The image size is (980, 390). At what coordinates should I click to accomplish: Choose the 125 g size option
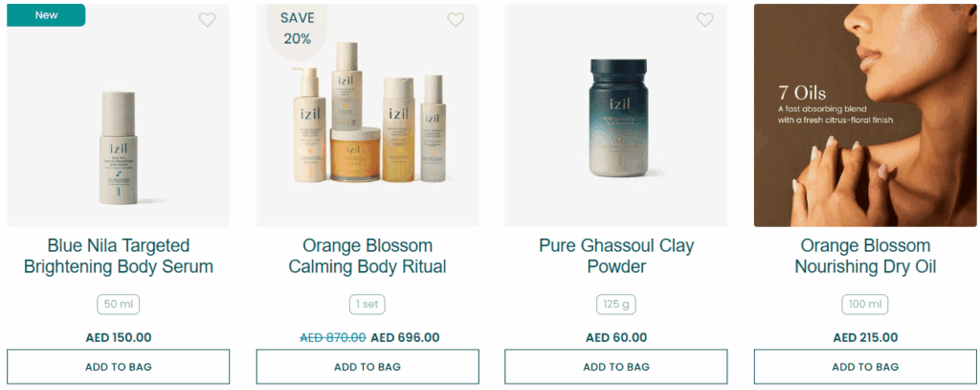point(615,305)
